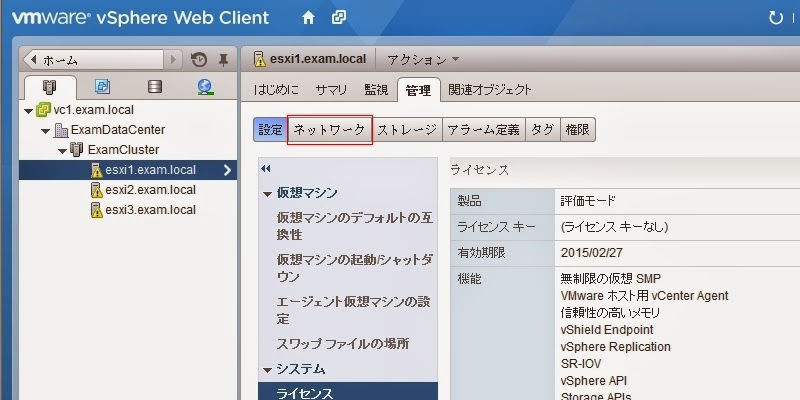Switch to Storage inventory tab
Image resolution: width=800 pixels, height=400 pixels.
coord(155,87)
